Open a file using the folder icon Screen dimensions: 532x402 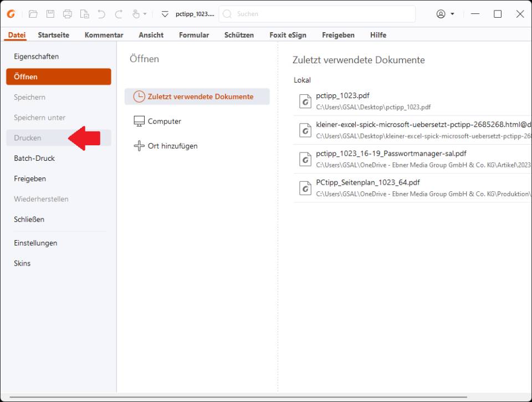click(32, 14)
